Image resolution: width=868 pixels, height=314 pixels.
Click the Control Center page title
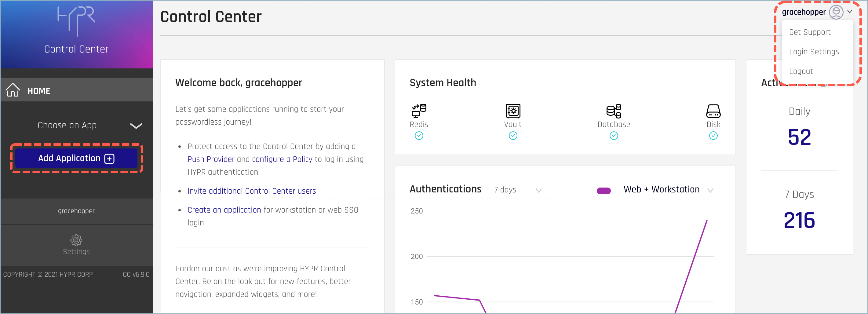(x=211, y=16)
